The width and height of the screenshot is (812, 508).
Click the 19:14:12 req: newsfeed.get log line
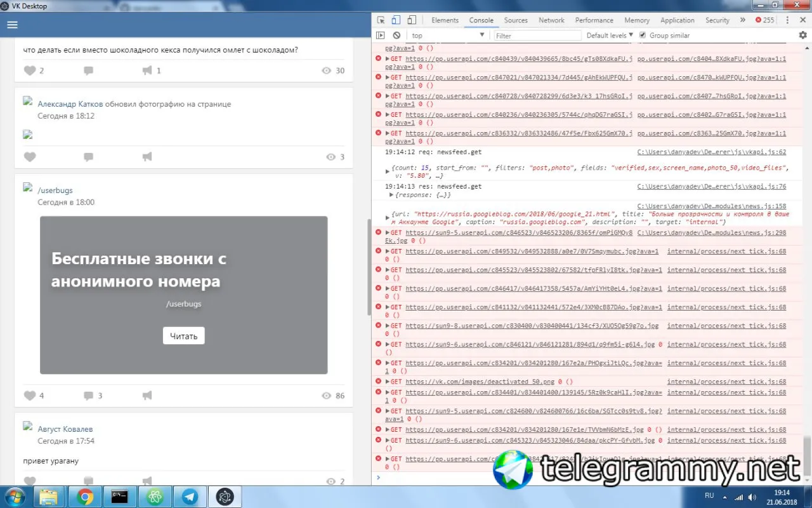click(x=433, y=152)
